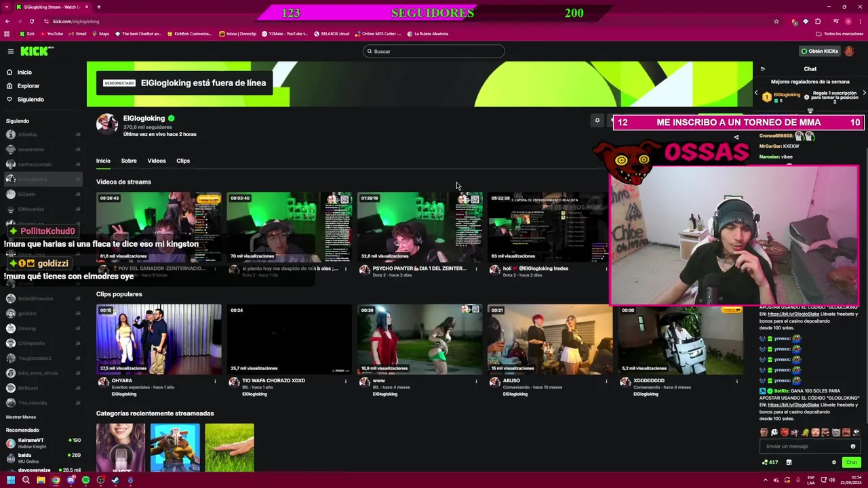This screenshot has width=868, height=488.
Task: Click the Buscar search field
Action: tap(434, 52)
